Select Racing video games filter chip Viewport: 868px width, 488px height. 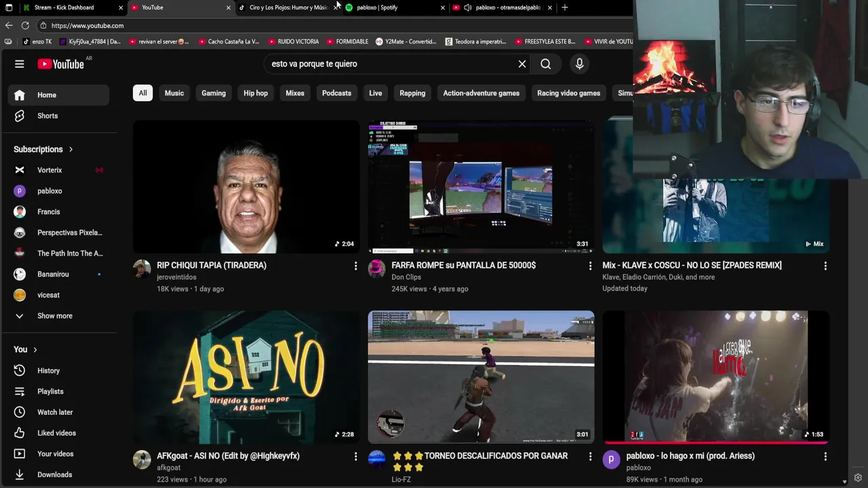click(568, 93)
